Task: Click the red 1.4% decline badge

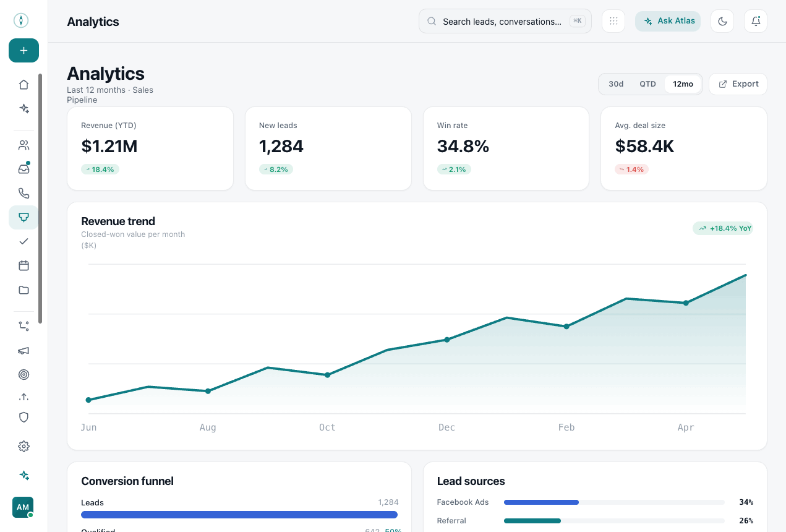Action: [x=631, y=169]
